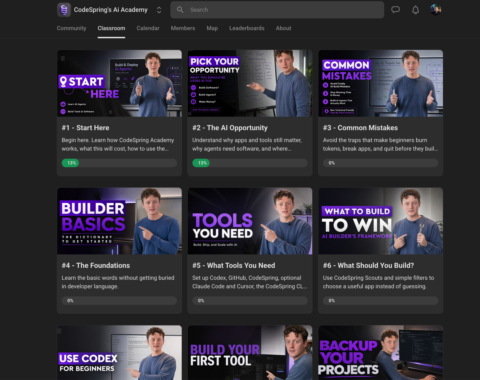Image resolution: width=480 pixels, height=380 pixels.
Task: Focus the Search input field
Action: point(277,10)
